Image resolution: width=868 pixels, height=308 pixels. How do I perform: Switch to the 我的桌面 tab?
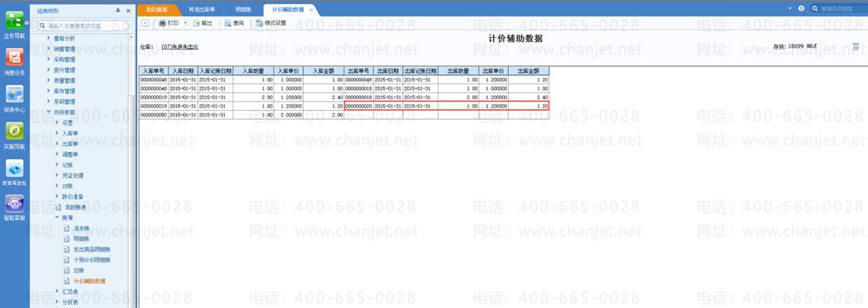[x=157, y=10]
